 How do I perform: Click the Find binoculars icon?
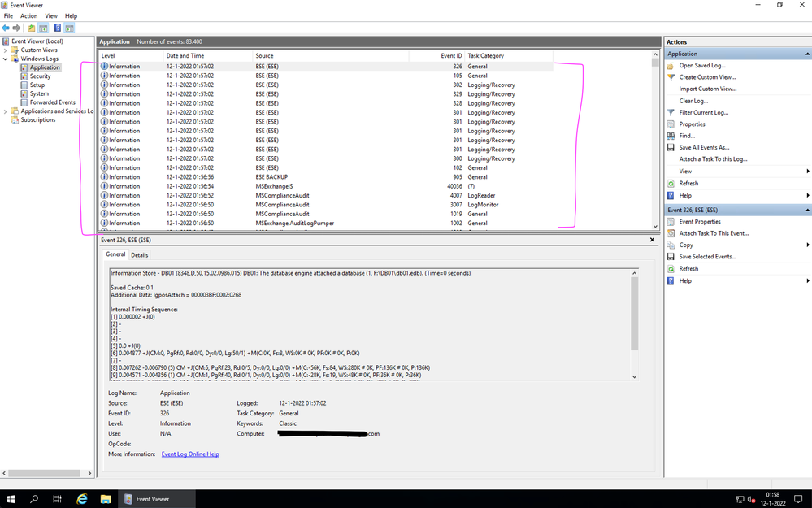pos(671,136)
